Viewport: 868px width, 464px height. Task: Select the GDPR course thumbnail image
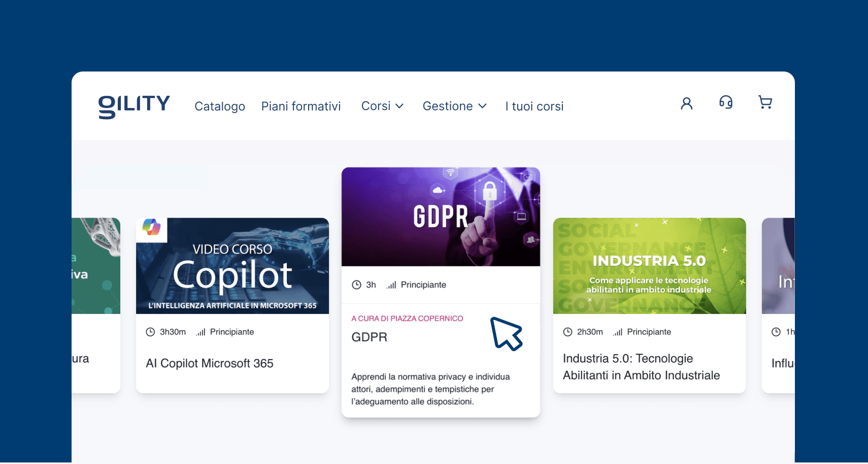click(x=441, y=217)
